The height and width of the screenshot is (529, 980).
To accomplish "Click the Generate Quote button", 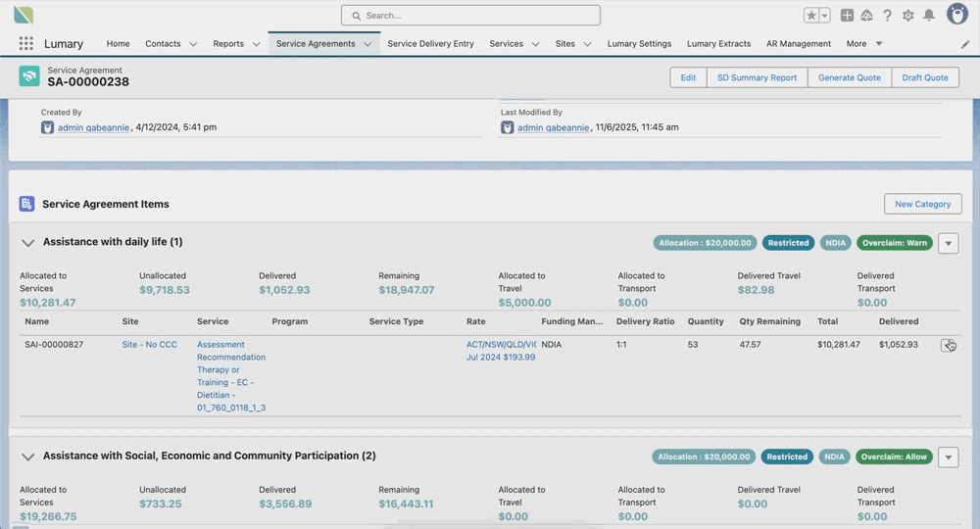I will 850,77.
